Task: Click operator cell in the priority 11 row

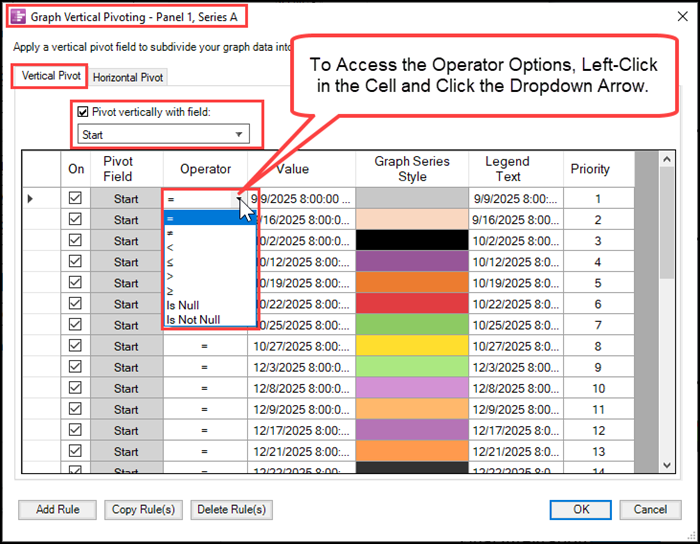Action: (x=205, y=409)
